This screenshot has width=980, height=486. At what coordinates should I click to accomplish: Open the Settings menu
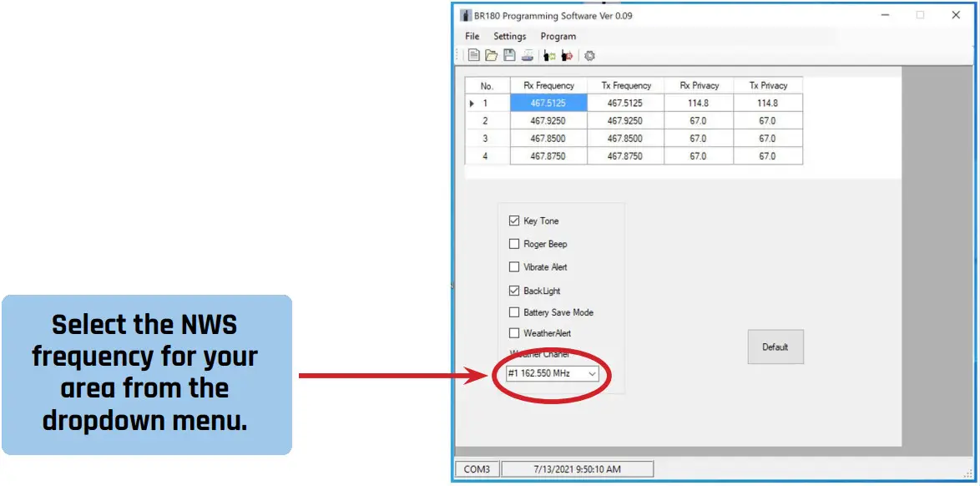[x=510, y=36]
